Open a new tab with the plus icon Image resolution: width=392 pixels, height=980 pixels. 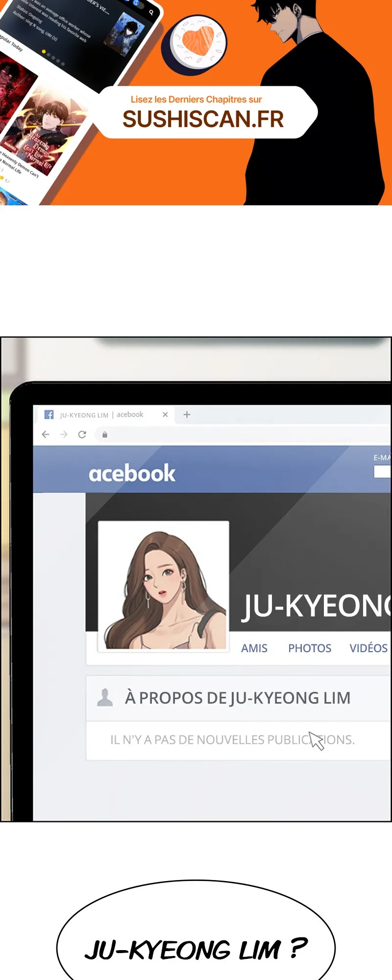point(187,415)
